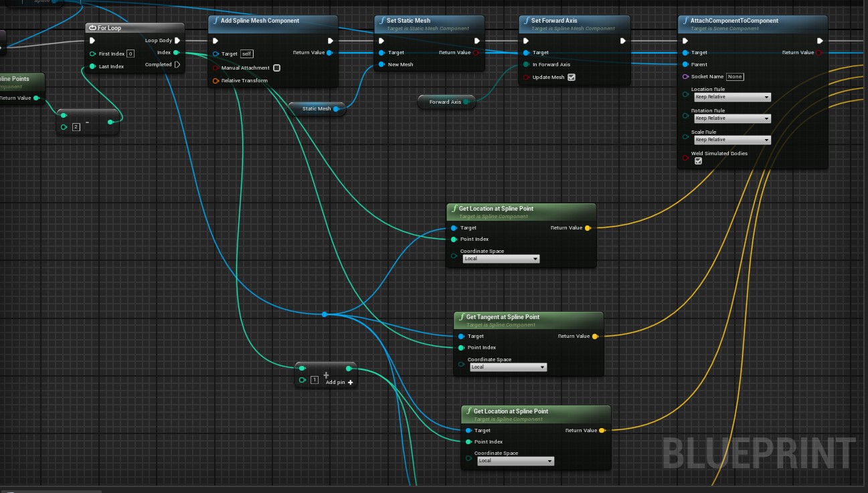Select the Add Spline Mesh Component node title
Screen dimensions: 868x493
[260, 21]
